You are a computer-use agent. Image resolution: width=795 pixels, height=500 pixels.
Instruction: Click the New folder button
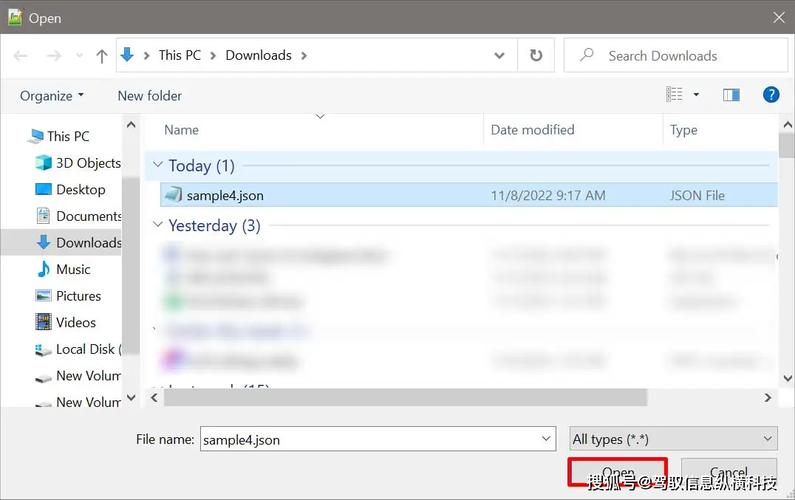click(150, 96)
